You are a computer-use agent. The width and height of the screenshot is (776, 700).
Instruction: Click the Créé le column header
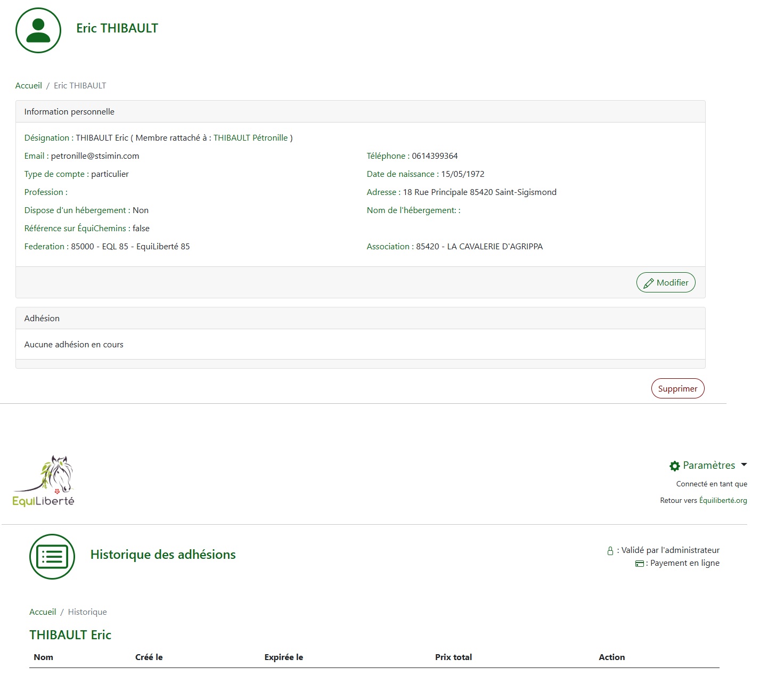pos(149,657)
